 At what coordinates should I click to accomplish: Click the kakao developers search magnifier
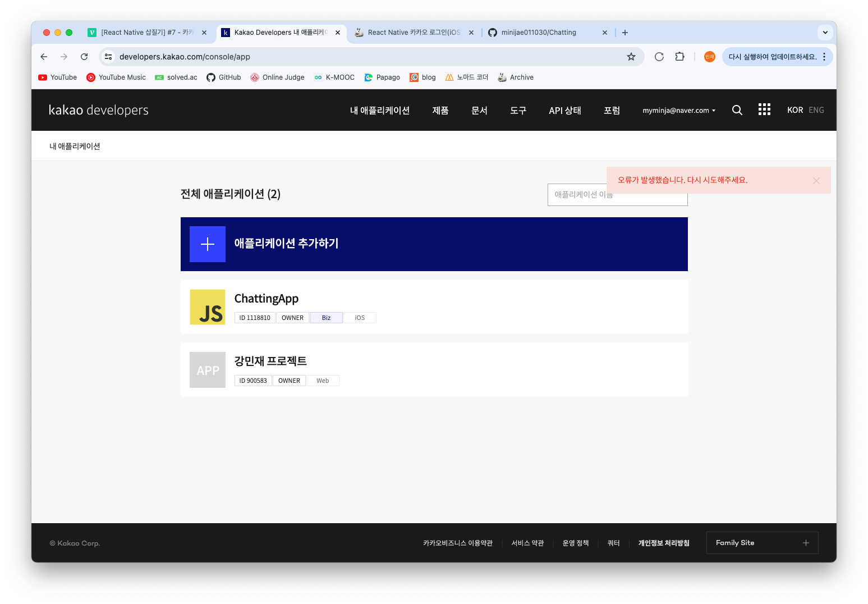click(737, 110)
